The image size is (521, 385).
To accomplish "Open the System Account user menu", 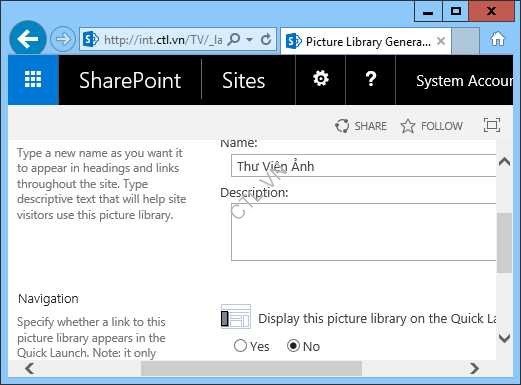I will 464,81.
